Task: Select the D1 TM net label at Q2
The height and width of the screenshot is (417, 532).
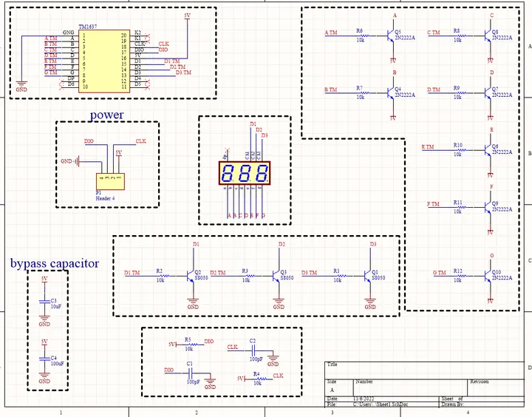Action: pyautogui.click(x=132, y=273)
